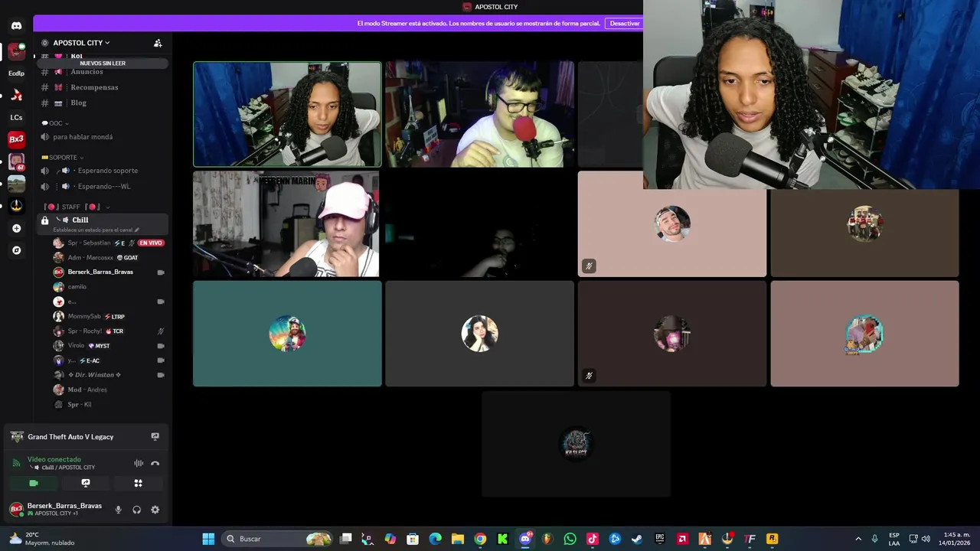This screenshot has height=551, width=980.
Task: Focus the red microphone streamer's video tile
Action: tap(479, 114)
